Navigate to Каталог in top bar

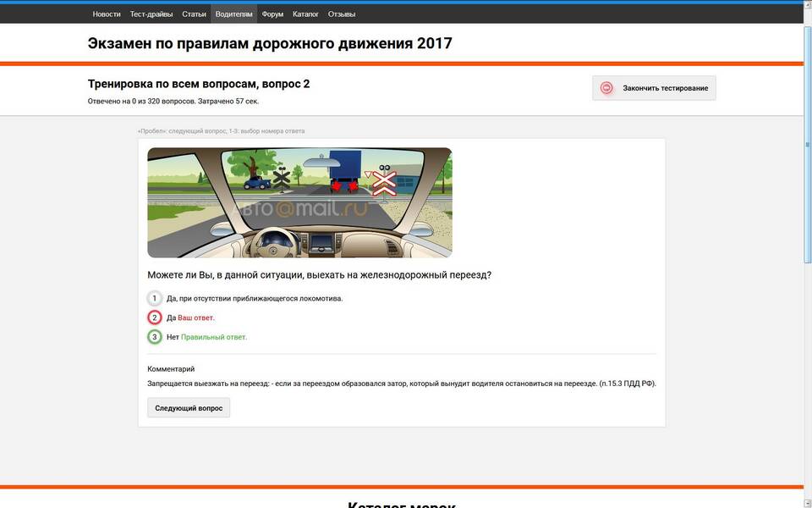pos(305,14)
